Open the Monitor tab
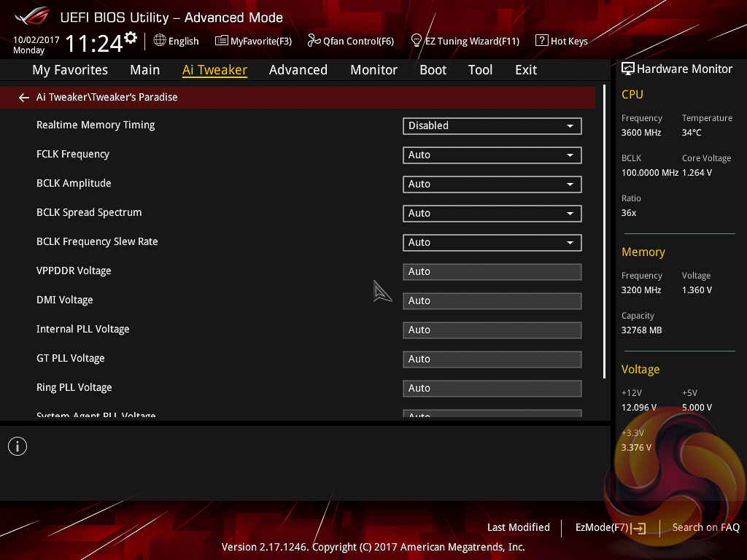 pos(374,70)
